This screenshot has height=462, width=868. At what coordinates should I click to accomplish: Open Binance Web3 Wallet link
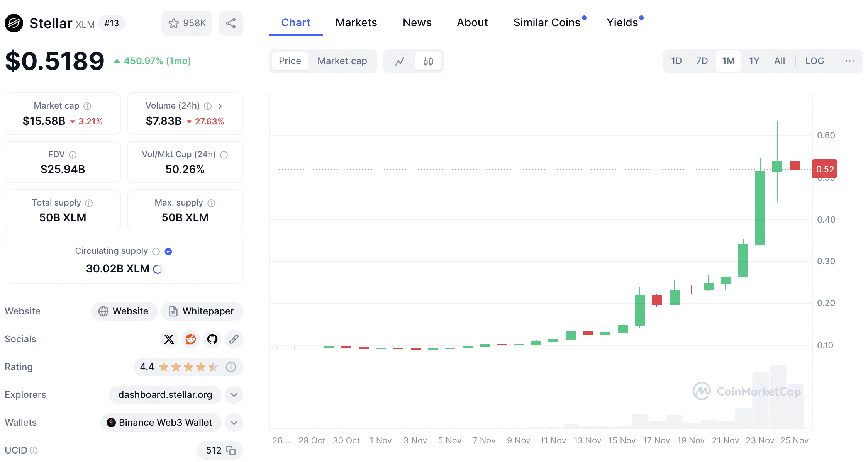[161, 423]
